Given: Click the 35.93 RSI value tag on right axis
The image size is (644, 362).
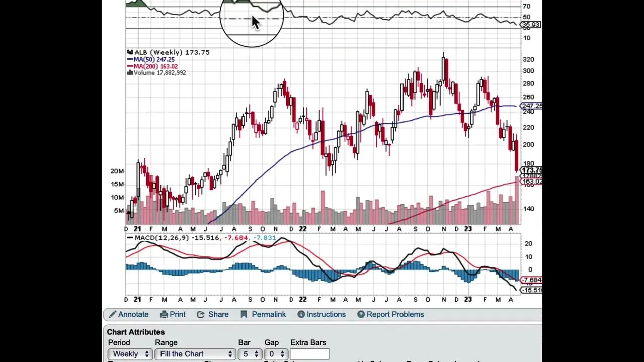Looking at the screenshot, I should pos(531,25).
